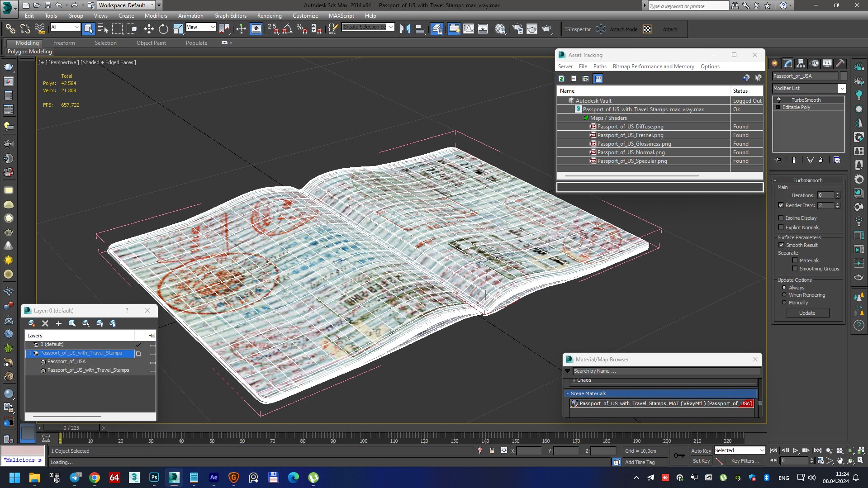Toggle the Angle Snap tool
The height and width of the screenshot is (488, 868).
click(287, 29)
